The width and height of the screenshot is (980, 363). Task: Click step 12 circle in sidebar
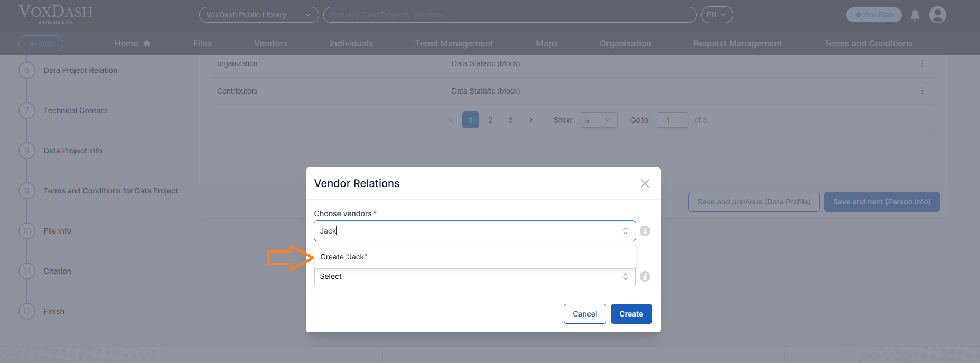[x=27, y=311]
